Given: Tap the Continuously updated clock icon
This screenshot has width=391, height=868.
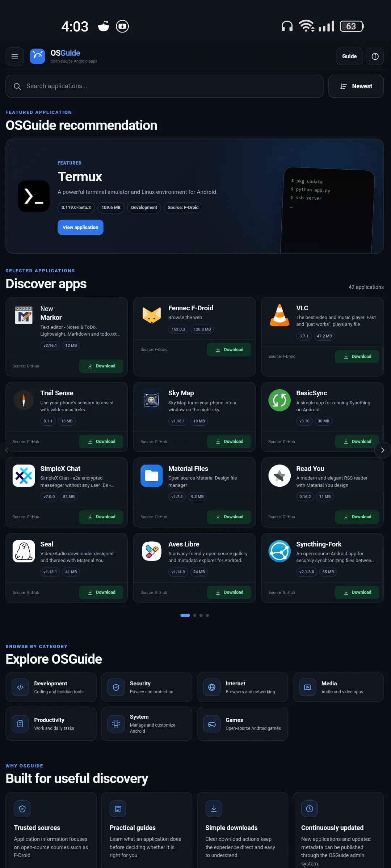Looking at the screenshot, I should coord(310,809).
